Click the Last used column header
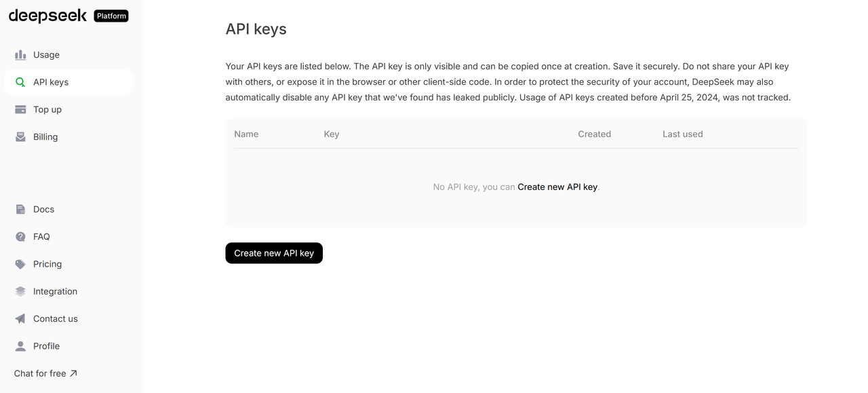 (x=682, y=134)
